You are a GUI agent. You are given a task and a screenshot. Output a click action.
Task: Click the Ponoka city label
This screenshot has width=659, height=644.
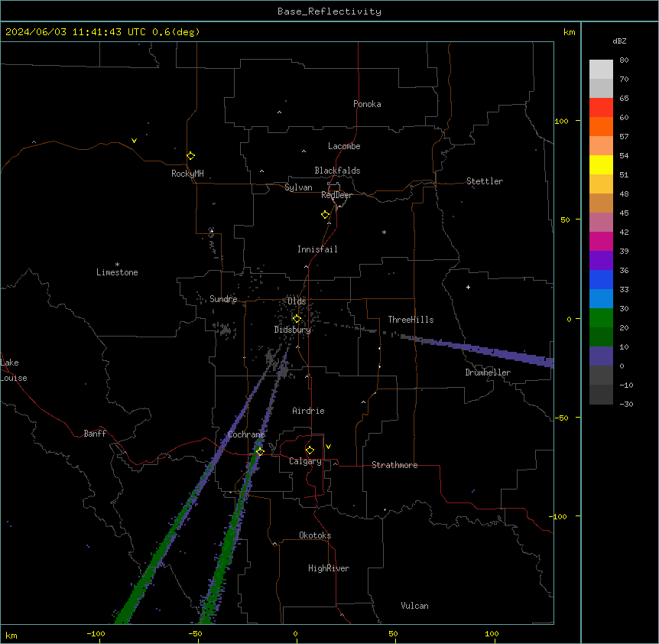coord(367,104)
